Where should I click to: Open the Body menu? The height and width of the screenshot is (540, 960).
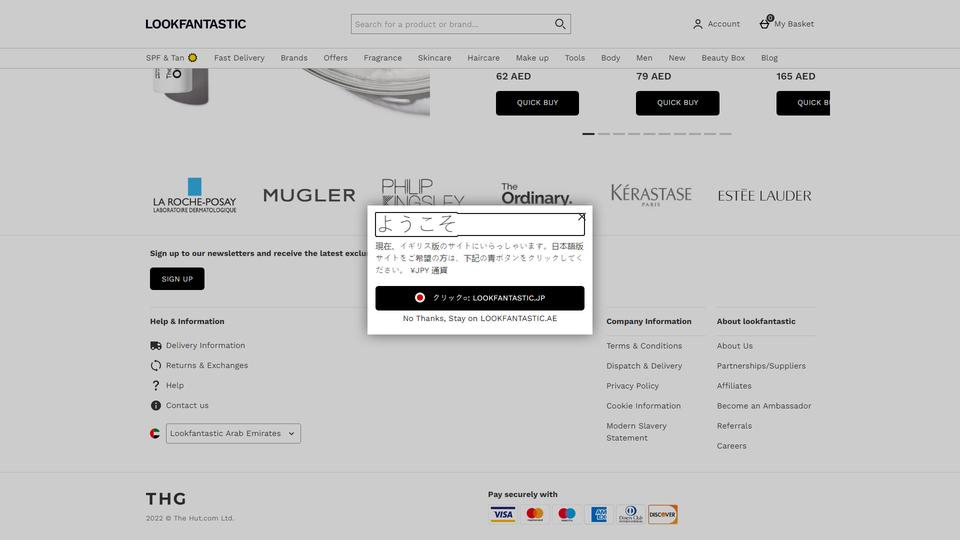tap(610, 58)
